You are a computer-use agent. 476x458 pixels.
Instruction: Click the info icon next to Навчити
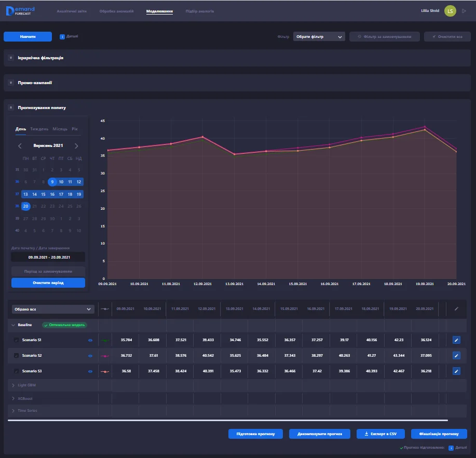click(62, 36)
